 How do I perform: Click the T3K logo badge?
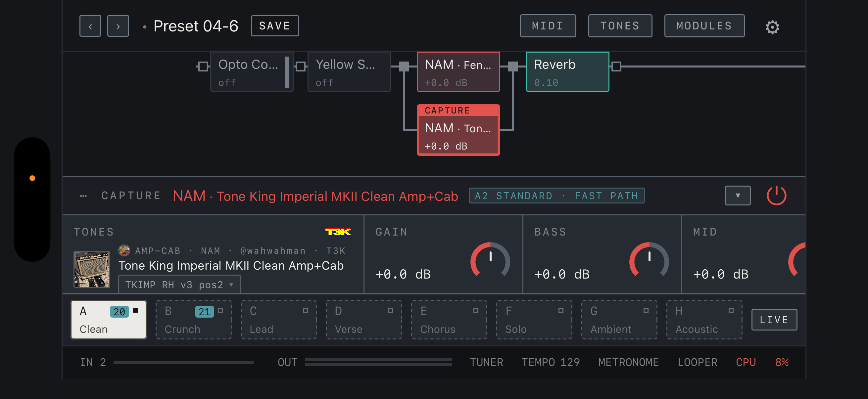point(338,232)
